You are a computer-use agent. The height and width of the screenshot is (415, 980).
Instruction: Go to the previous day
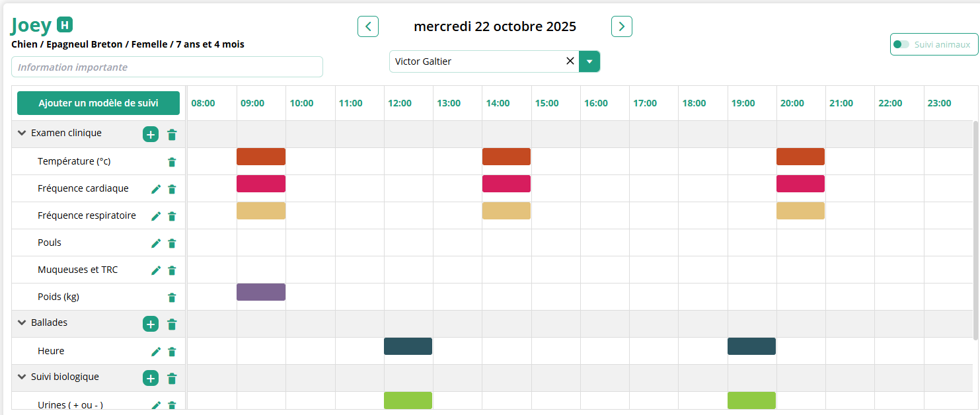pyautogui.click(x=368, y=26)
